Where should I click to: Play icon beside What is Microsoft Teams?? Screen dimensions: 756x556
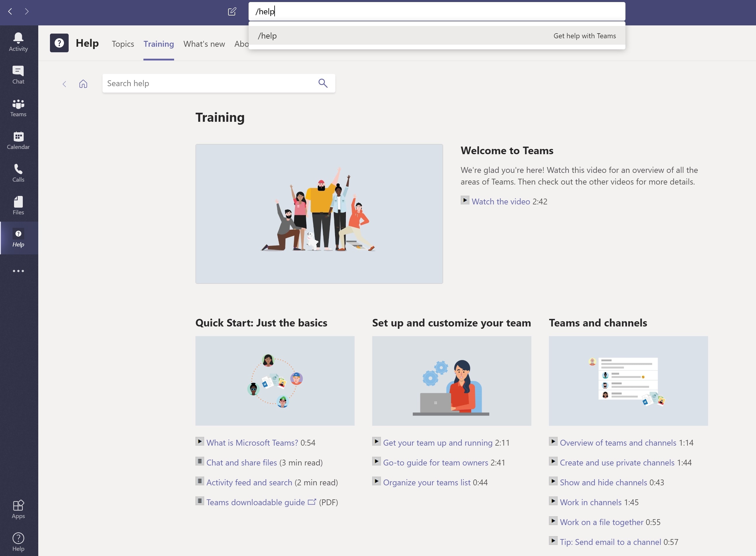click(x=200, y=441)
